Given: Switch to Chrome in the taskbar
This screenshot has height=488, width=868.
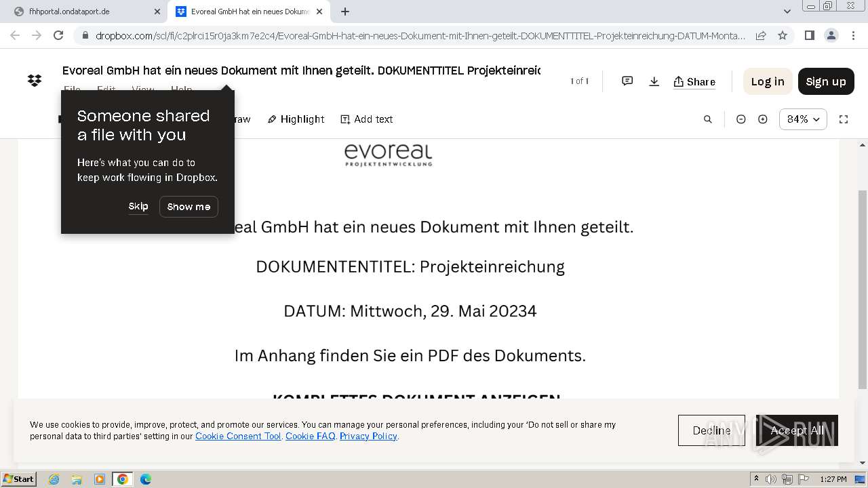Looking at the screenshot, I should pyautogui.click(x=123, y=479).
